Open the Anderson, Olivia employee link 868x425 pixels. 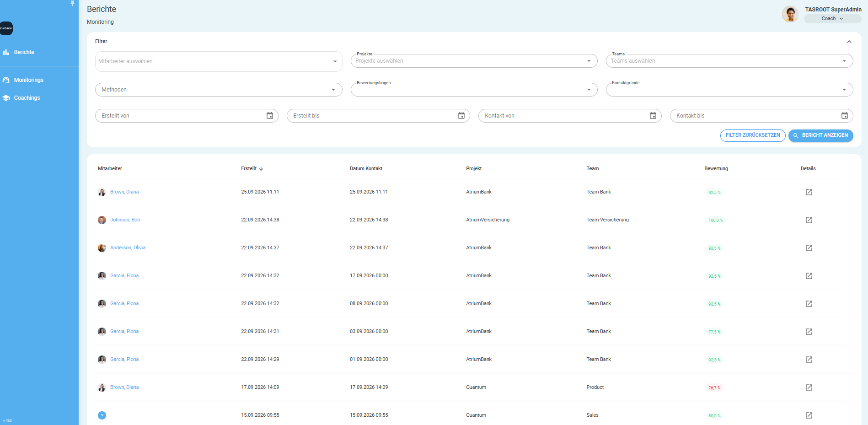point(128,248)
